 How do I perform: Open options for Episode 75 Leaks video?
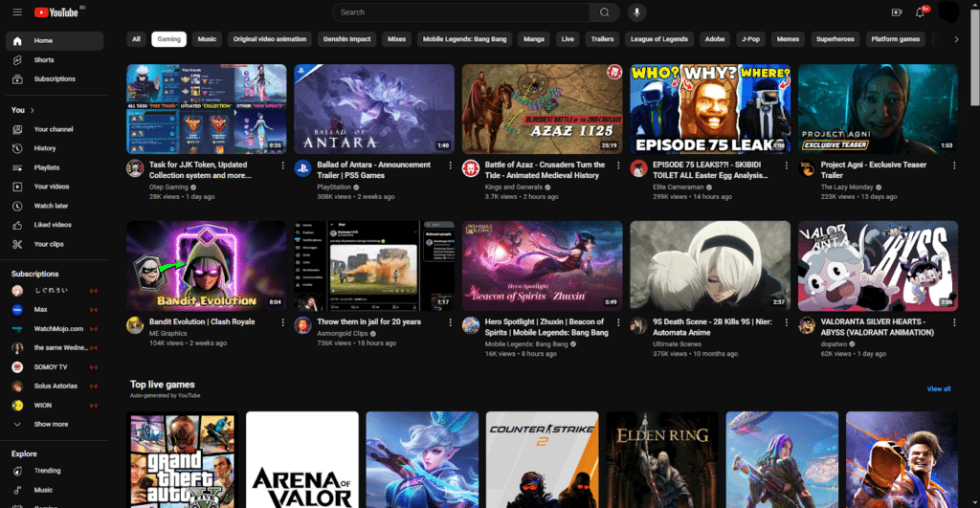(x=787, y=166)
